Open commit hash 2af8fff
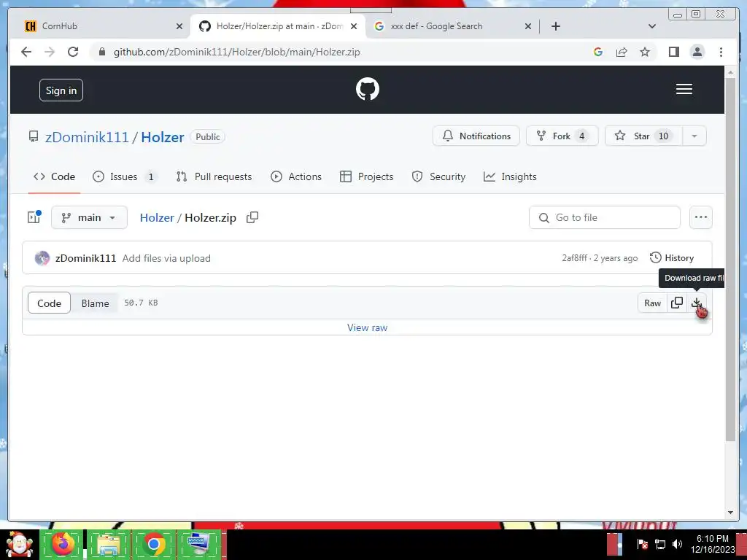 (x=575, y=258)
